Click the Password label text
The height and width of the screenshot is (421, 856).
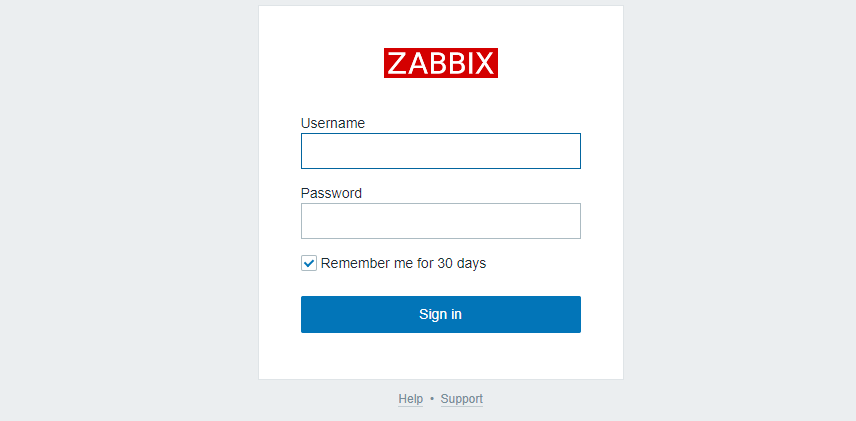click(x=331, y=193)
